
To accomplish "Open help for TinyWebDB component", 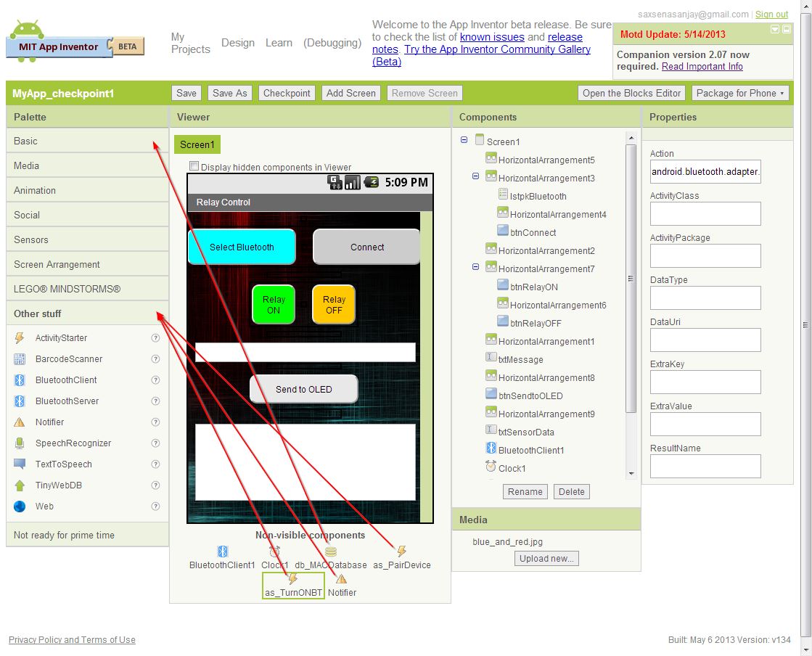I will coord(155,485).
